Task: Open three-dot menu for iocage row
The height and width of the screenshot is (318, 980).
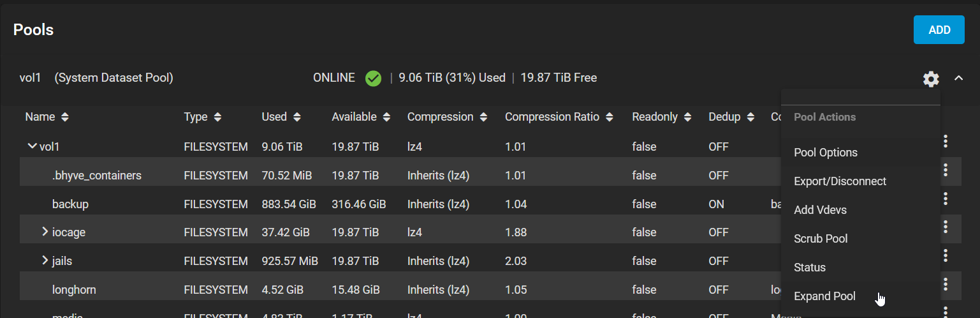Action: [946, 227]
